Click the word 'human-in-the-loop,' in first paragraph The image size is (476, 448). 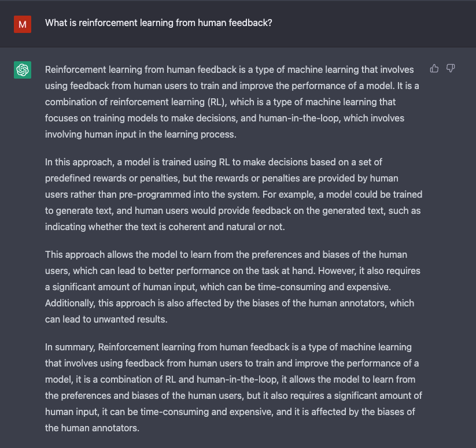point(300,119)
